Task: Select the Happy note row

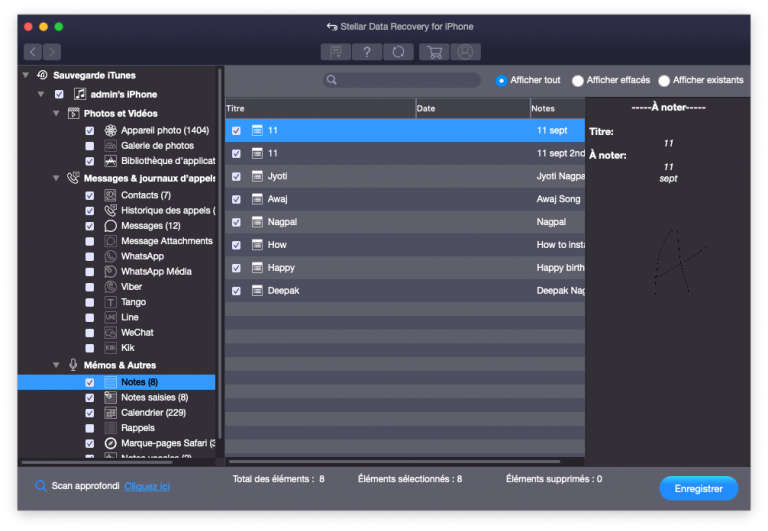Action: [405, 268]
